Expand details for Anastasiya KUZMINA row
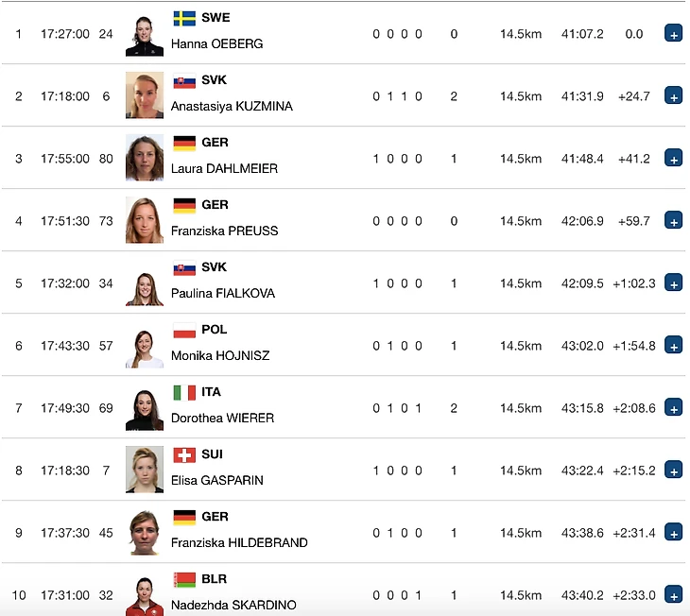 [x=673, y=95]
